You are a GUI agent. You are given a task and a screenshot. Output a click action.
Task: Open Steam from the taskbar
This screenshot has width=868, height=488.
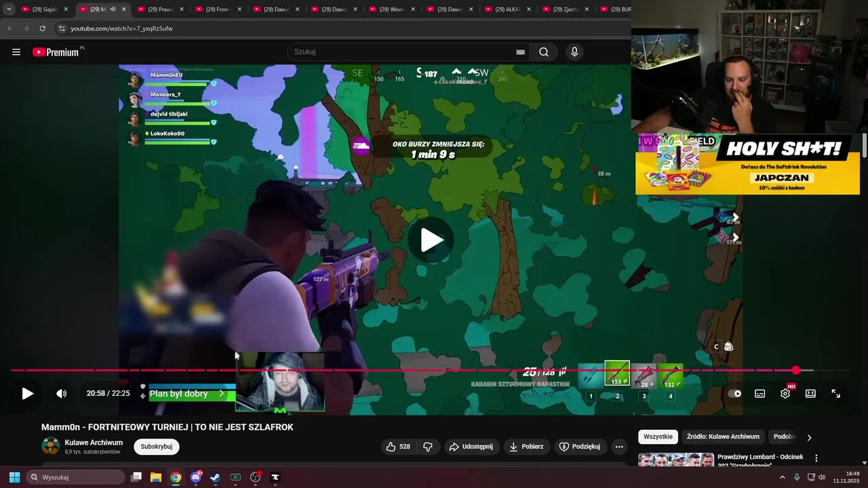coord(215,477)
